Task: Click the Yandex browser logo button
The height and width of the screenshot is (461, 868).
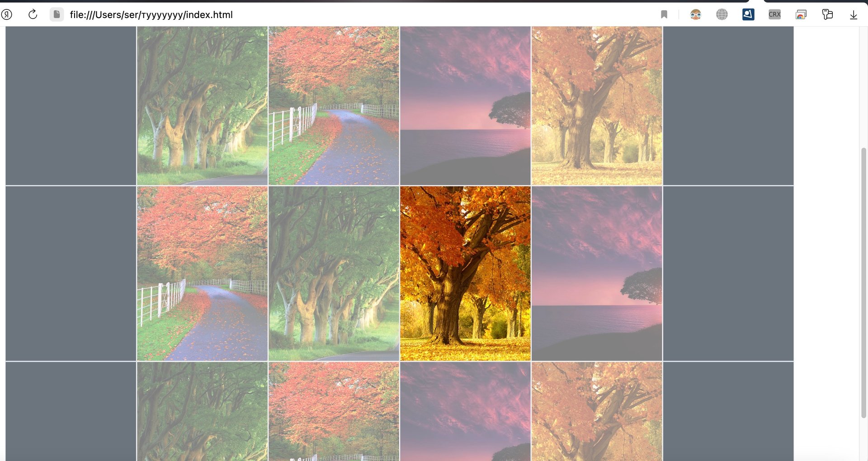Action: click(x=6, y=14)
